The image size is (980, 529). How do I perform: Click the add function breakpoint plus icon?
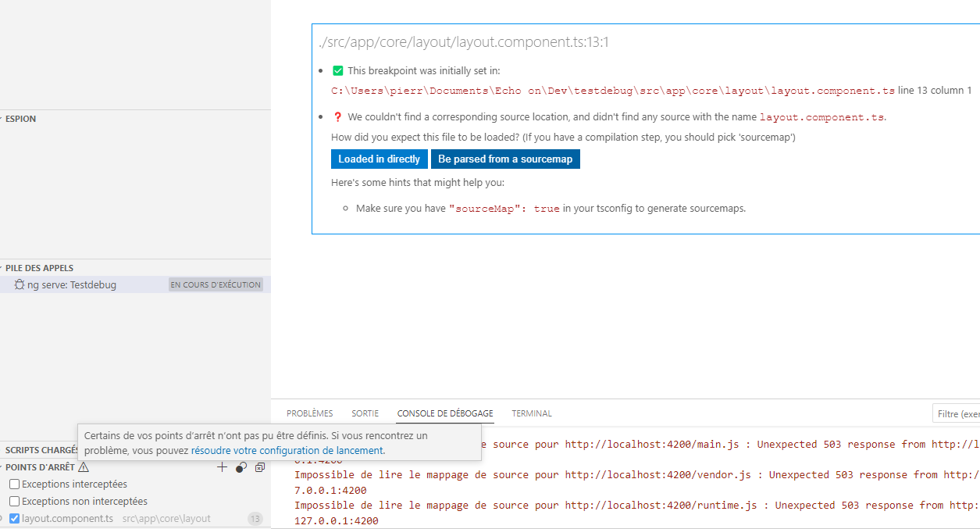[x=222, y=467]
